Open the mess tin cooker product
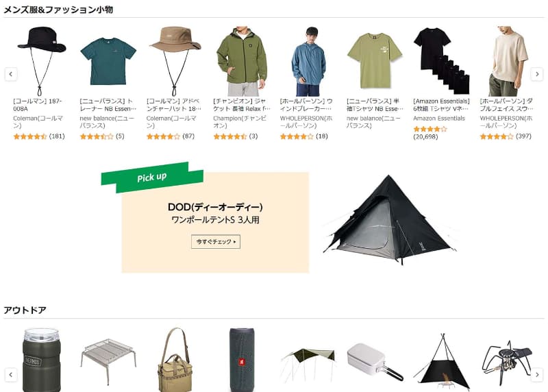The height and width of the screenshot is (392, 548). point(374,362)
